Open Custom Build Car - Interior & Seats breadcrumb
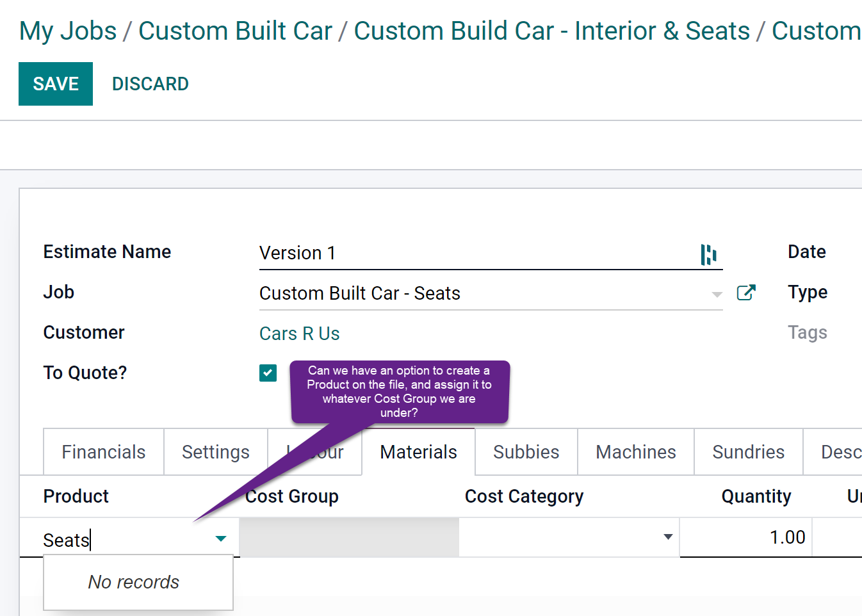The height and width of the screenshot is (616, 862). coord(551,31)
